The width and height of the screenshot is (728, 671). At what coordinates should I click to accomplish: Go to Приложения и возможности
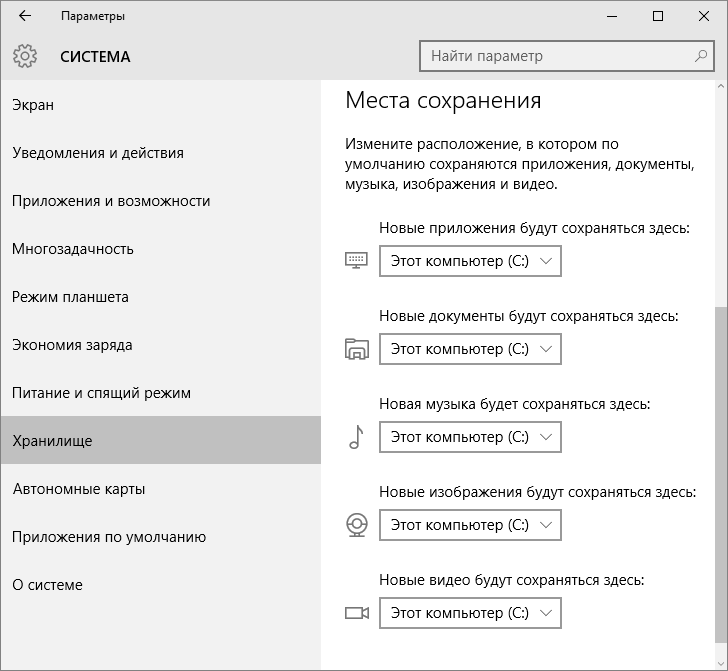click(111, 201)
